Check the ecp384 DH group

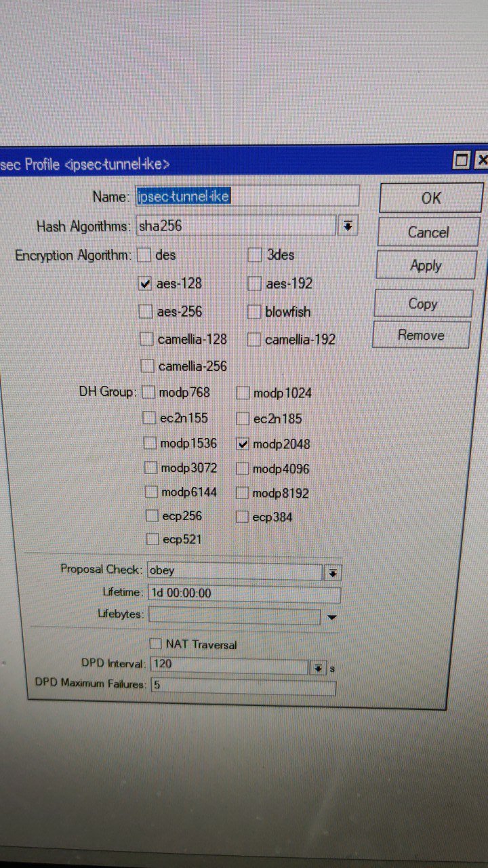pyautogui.click(x=243, y=517)
